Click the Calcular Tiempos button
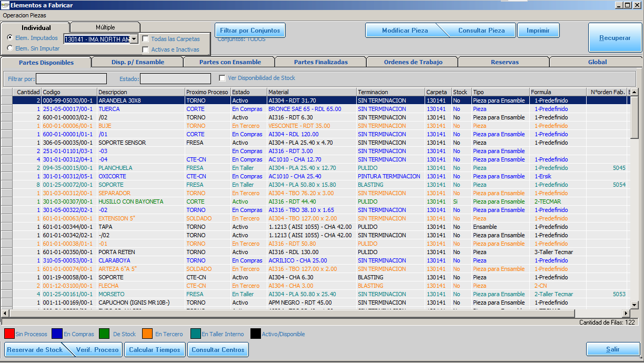 click(155, 350)
